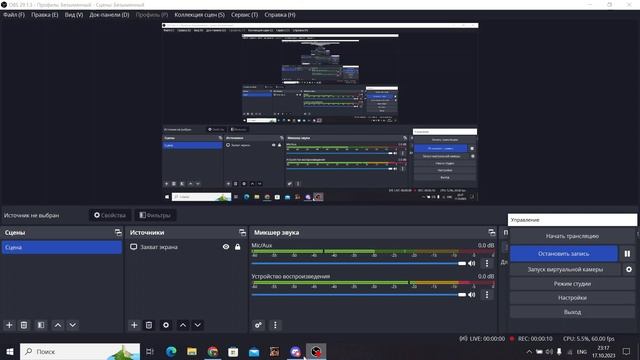Move source up arrow

[x=183, y=325]
